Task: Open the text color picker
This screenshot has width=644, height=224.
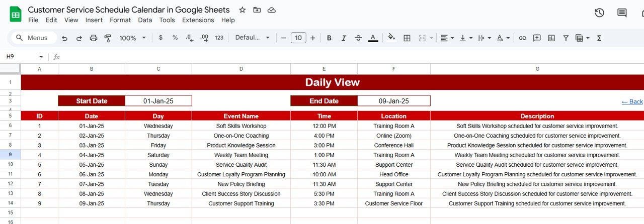Action: pos(373,38)
